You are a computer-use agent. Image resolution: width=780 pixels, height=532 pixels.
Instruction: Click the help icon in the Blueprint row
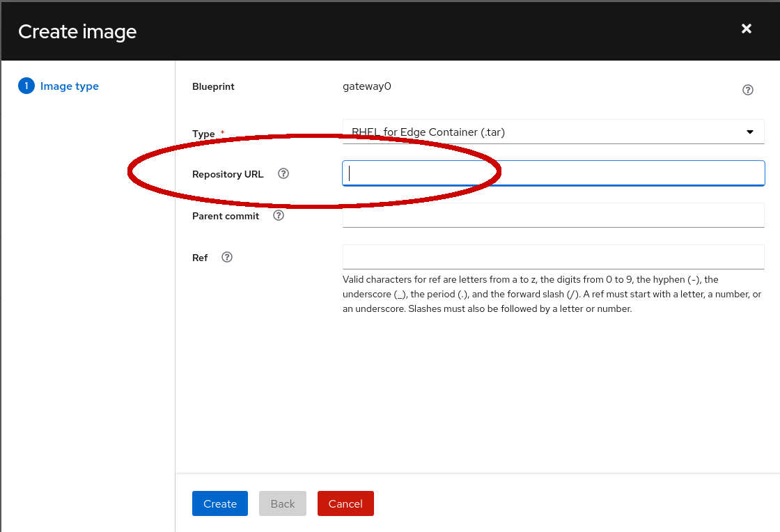coord(748,90)
